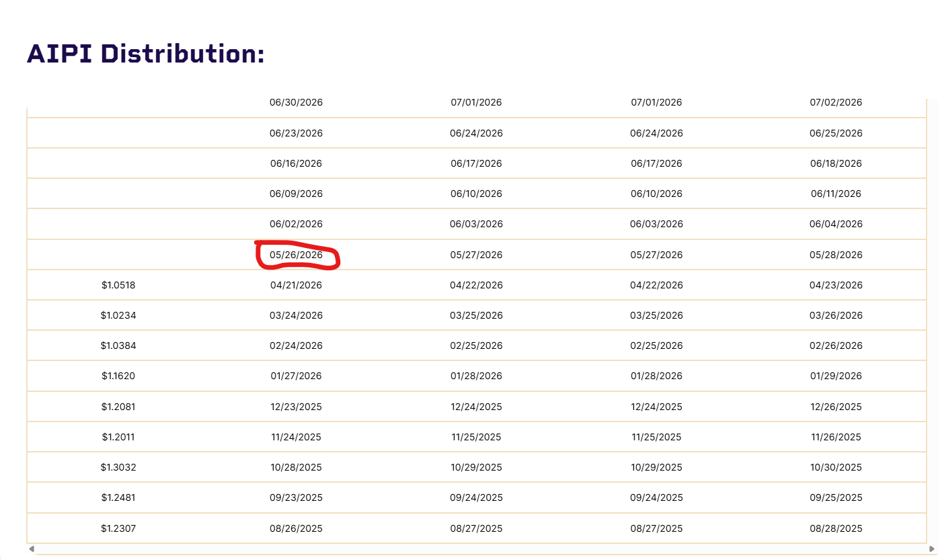This screenshot has height=560, width=938.
Task: Click the $1.0384 amount cell
Action: [118, 346]
